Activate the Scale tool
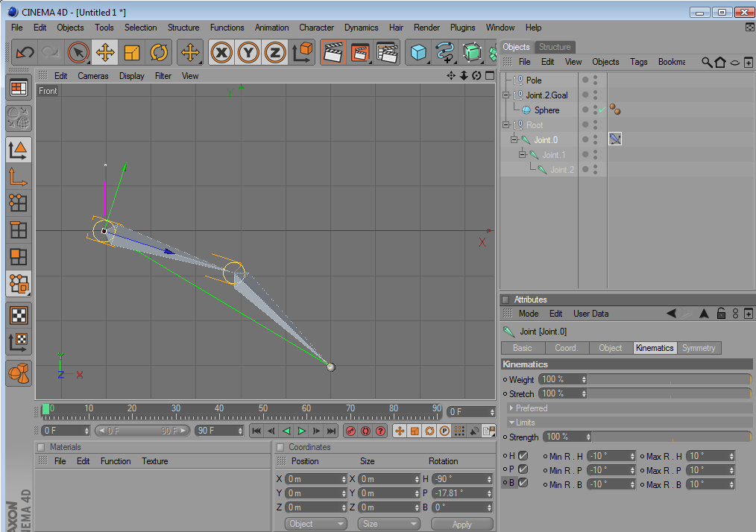 (132, 52)
